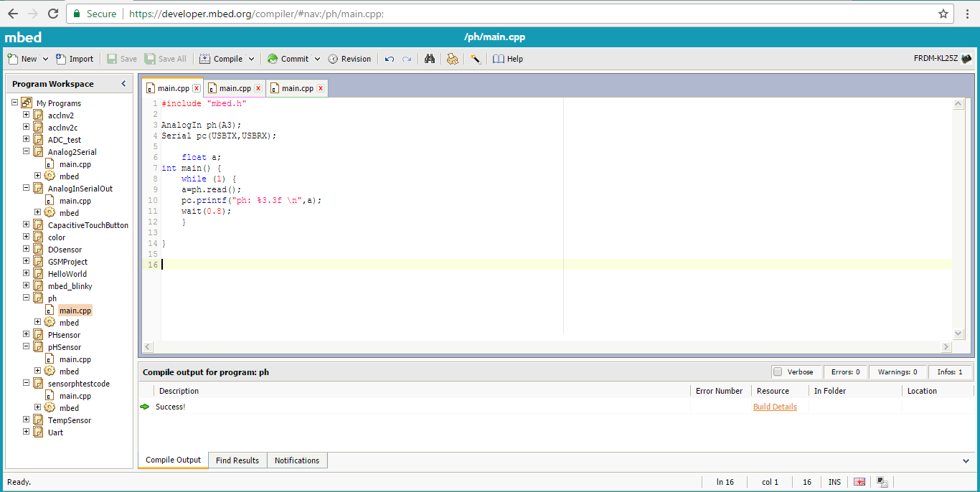The height and width of the screenshot is (492, 980).
Task: Click the Undo arrow in the toolbar
Action: 390,59
